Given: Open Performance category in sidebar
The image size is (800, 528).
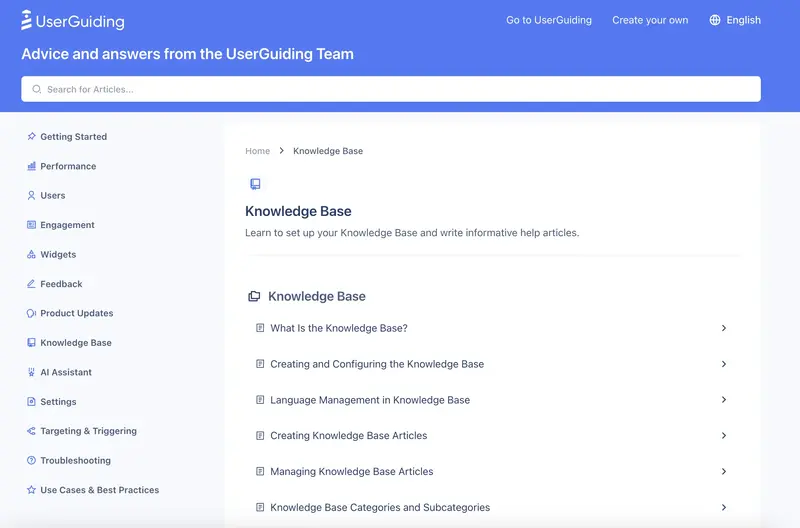Looking at the screenshot, I should click(x=68, y=166).
